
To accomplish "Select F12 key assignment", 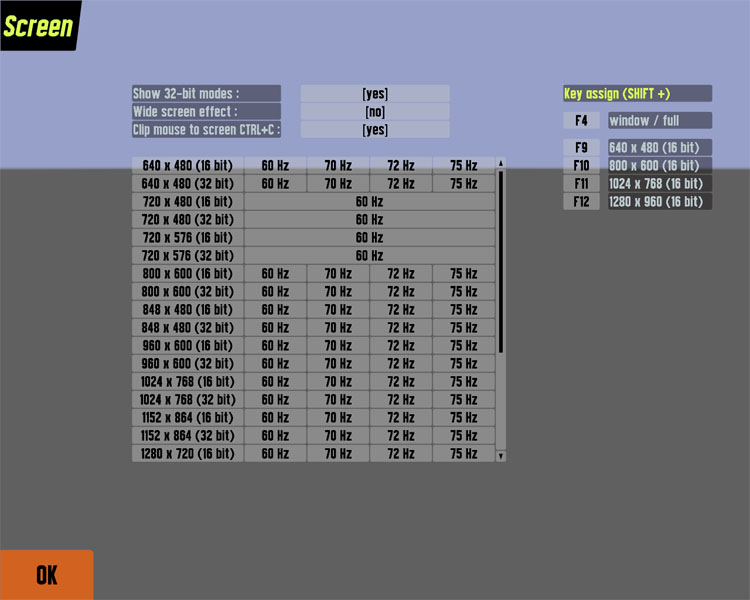I will pos(581,201).
